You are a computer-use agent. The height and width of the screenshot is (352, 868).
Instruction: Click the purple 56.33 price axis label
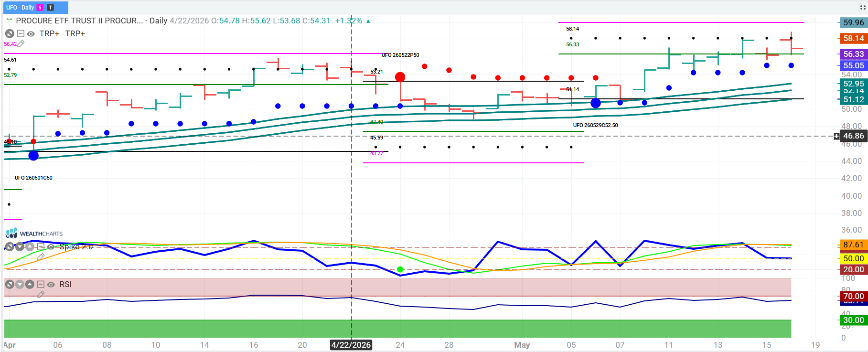[853, 54]
